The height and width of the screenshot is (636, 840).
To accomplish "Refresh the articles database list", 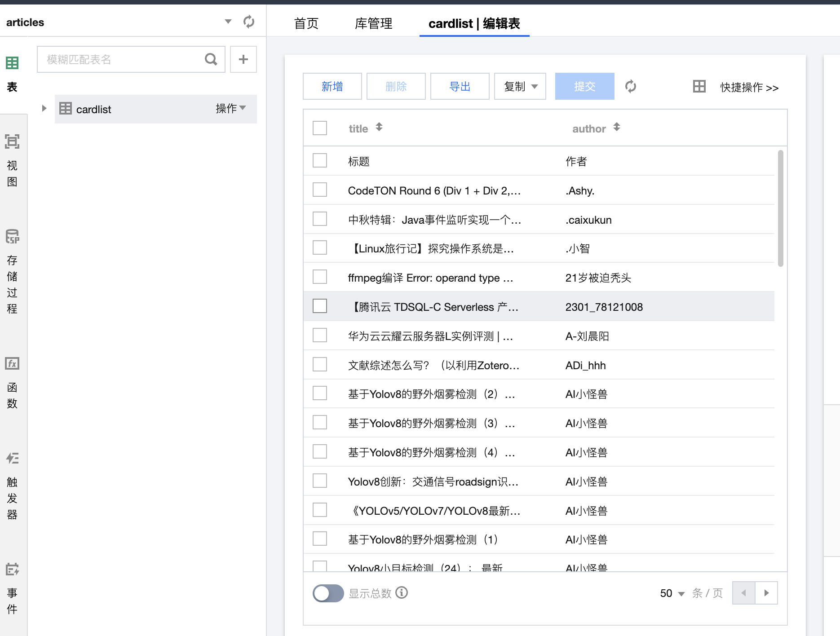I will (248, 22).
